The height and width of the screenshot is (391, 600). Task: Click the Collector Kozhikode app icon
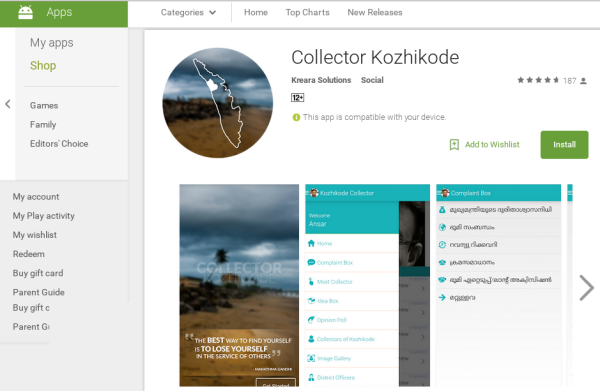coord(218,103)
